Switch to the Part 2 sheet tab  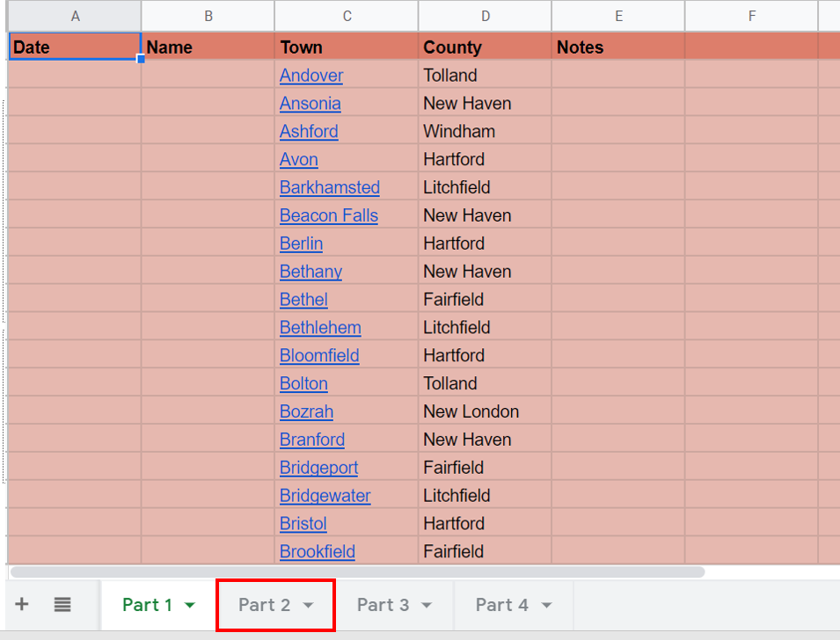tap(264, 605)
